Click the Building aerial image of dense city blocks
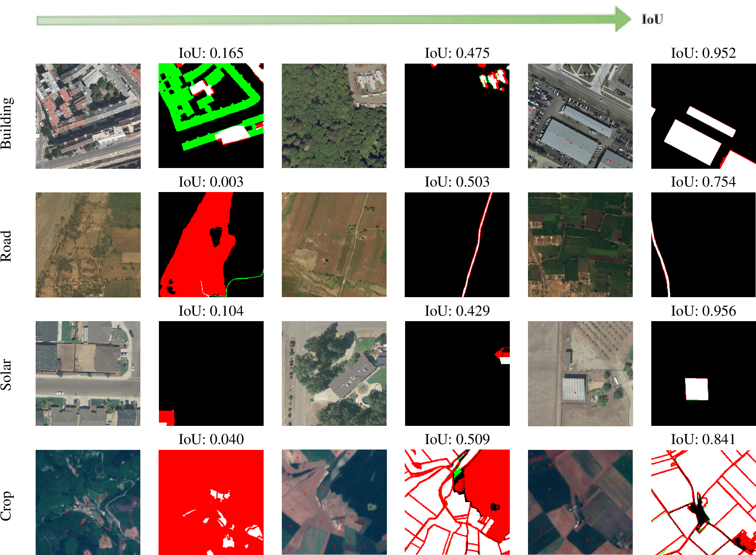756x555 pixels. tap(88, 116)
